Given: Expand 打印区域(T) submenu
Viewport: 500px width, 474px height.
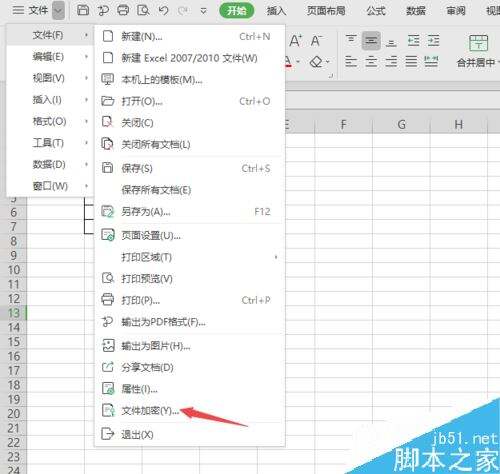Looking at the screenshot, I should (190, 257).
